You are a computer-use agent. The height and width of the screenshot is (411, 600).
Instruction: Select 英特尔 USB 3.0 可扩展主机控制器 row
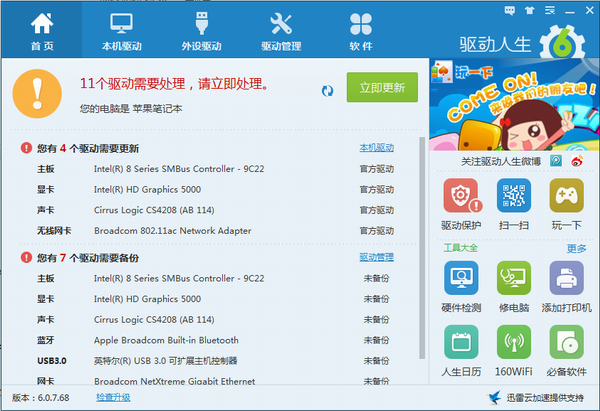coord(215,361)
